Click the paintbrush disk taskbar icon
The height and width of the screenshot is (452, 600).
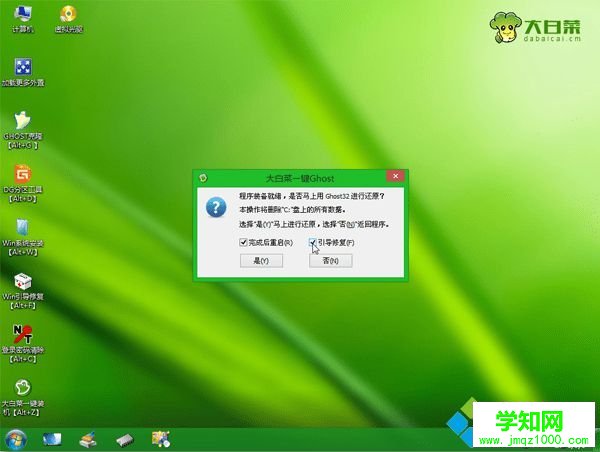88,439
